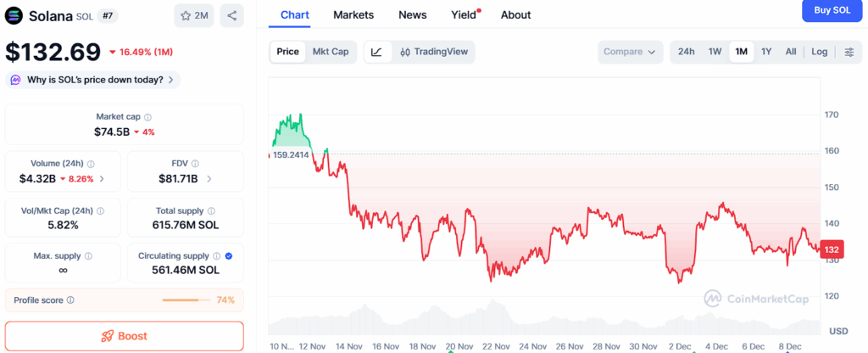Click the Circulating supply verified badge

[229, 255]
